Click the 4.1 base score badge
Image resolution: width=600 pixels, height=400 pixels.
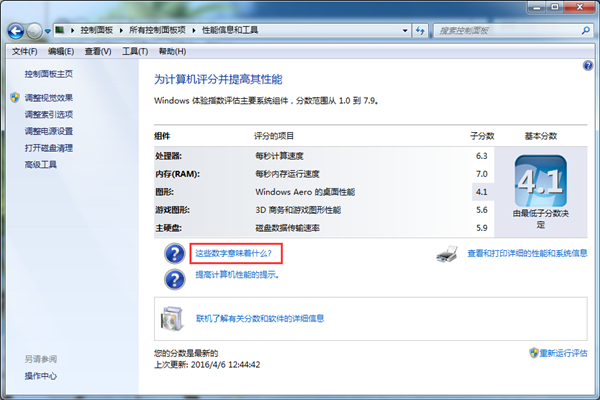click(541, 181)
